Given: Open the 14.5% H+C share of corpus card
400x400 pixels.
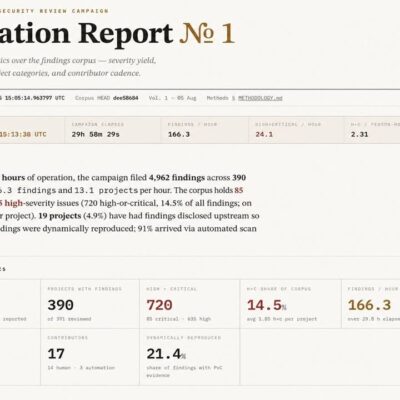Looking at the screenshot, I should [290, 304].
